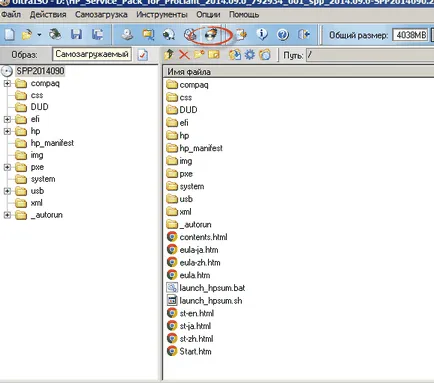
Task: Click the Set boot file icon
Action: [x=265, y=54]
